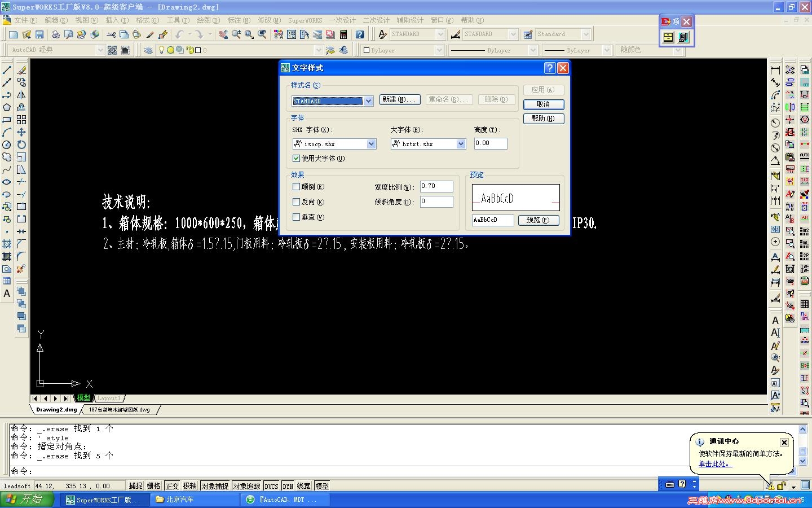Select the Erase tool icon
This screenshot has width=812, height=508.
point(21,70)
